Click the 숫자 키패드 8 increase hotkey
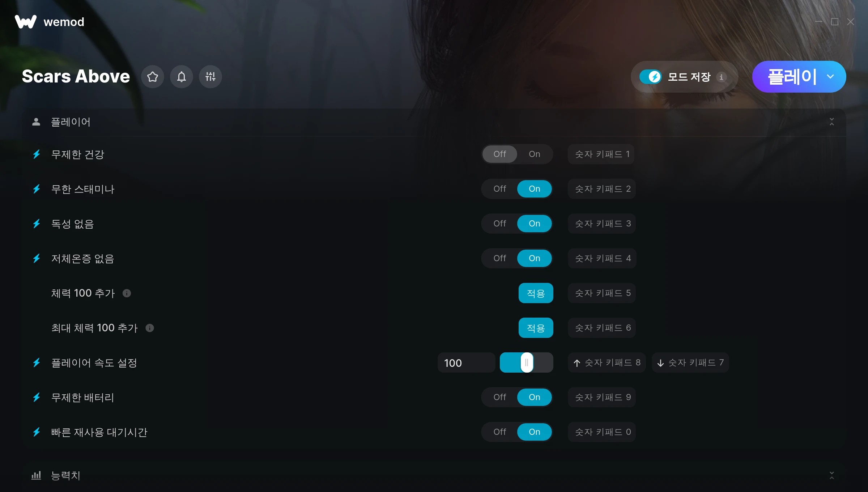The height and width of the screenshot is (492, 868). (x=607, y=362)
